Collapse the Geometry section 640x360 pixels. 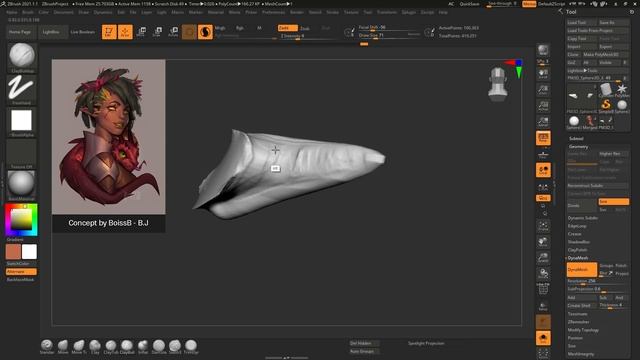[578, 147]
